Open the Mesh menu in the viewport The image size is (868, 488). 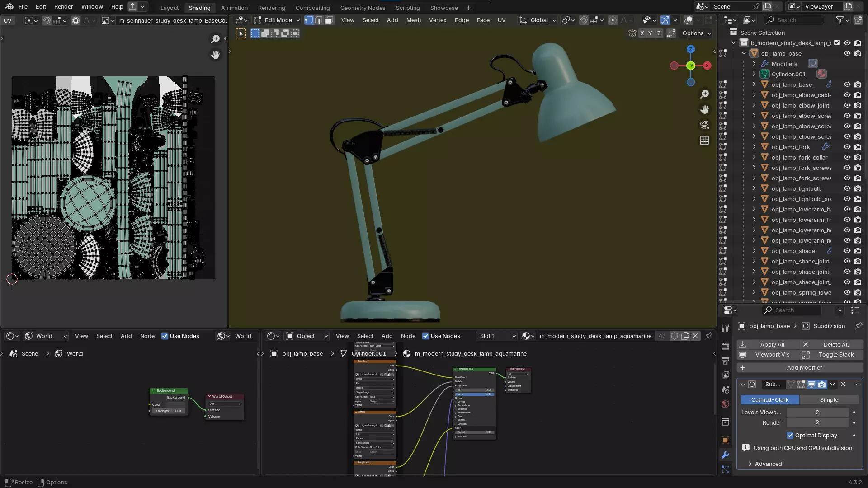[x=413, y=20]
